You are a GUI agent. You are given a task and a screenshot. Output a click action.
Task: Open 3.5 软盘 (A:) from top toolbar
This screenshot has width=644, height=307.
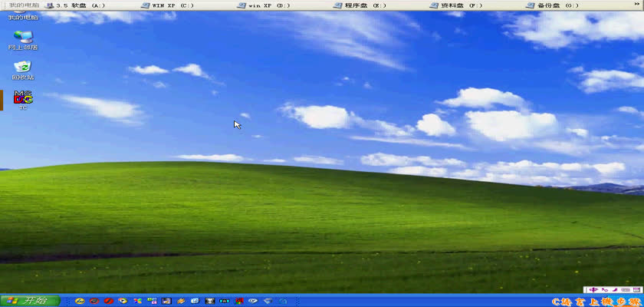click(76, 5)
